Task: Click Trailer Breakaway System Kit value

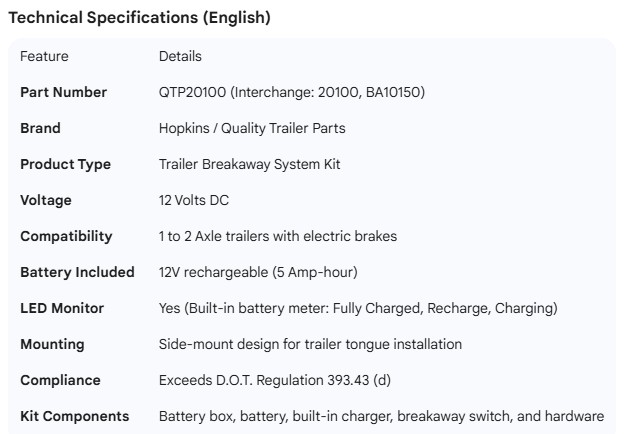Action: [x=249, y=164]
